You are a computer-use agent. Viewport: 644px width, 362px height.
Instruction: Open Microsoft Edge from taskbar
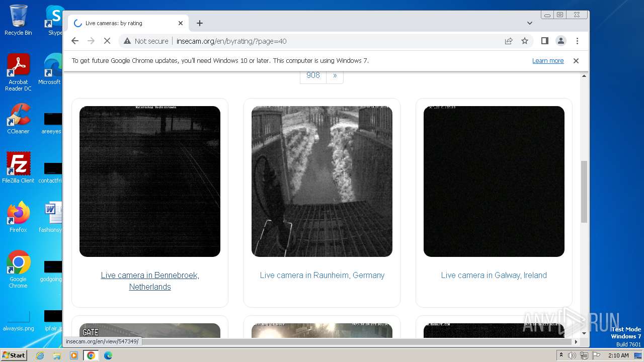tap(108, 355)
